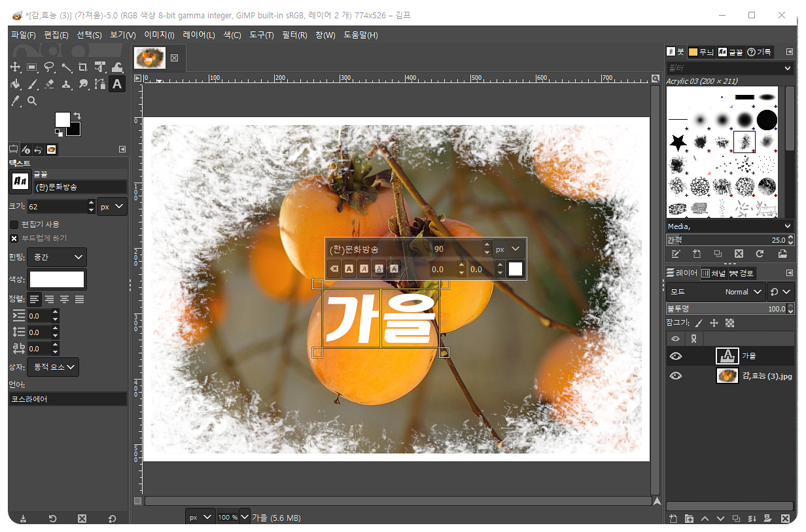Open the text color 색상 swatch
The height and width of the screenshot is (532, 806).
(57, 279)
